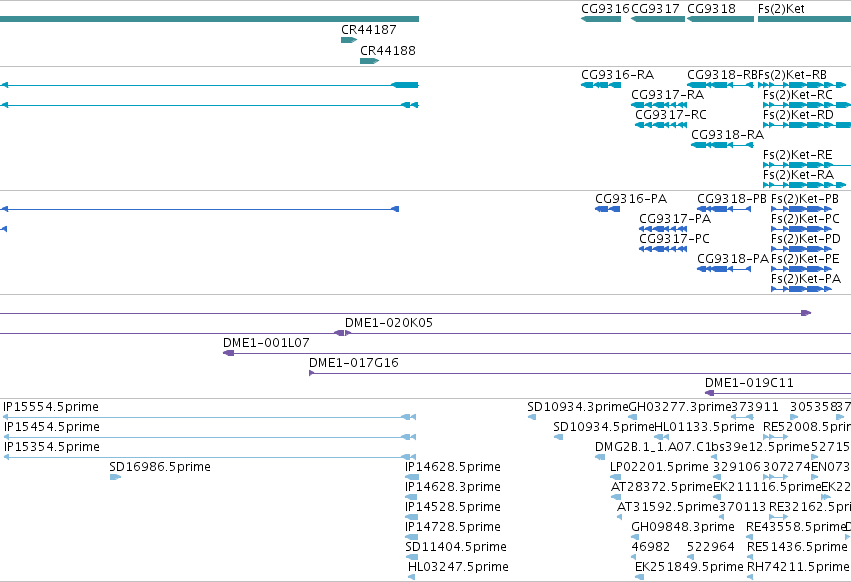Click clone DME1-017G16 label
This screenshot has height=582, width=851.
353,363
